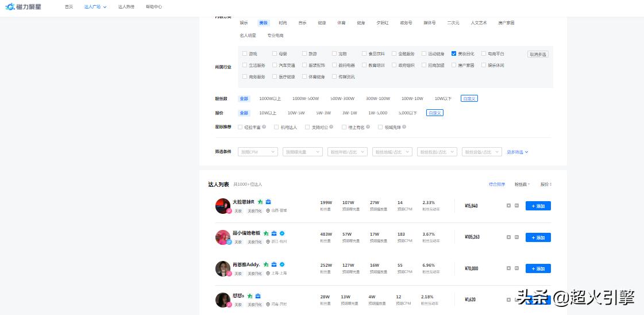Click second gray icon in ¥15,840 row
This screenshot has height=315, width=644.
(x=516, y=205)
